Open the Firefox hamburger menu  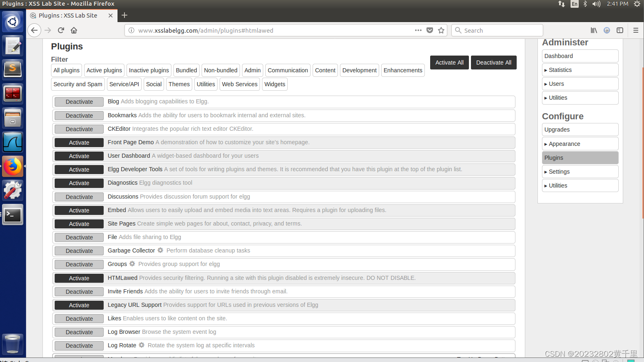635,30
